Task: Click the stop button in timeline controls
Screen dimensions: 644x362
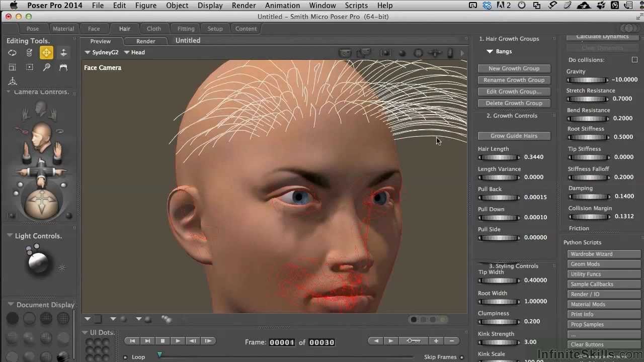Action: (x=163, y=341)
